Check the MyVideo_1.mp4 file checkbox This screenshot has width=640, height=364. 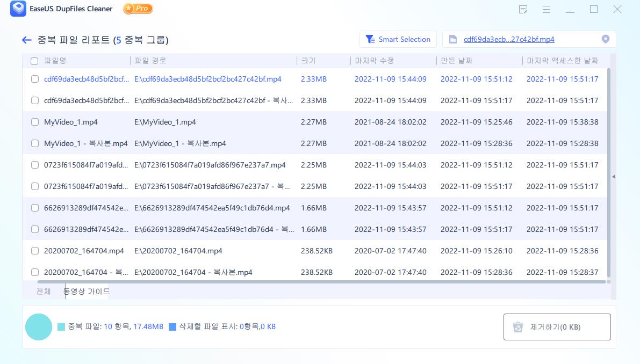click(35, 122)
